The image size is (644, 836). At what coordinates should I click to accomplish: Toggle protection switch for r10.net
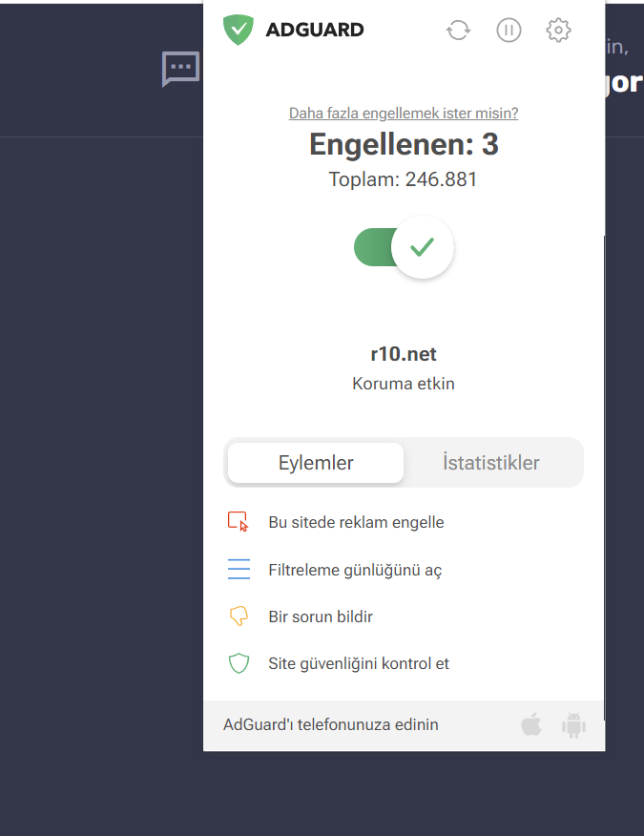[404, 247]
